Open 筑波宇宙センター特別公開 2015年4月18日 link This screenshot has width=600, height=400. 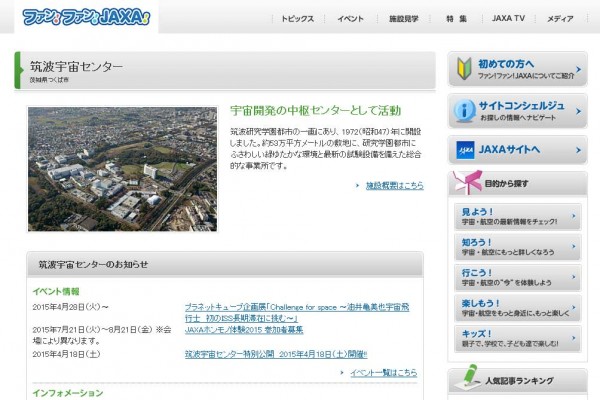coord(276,354)
